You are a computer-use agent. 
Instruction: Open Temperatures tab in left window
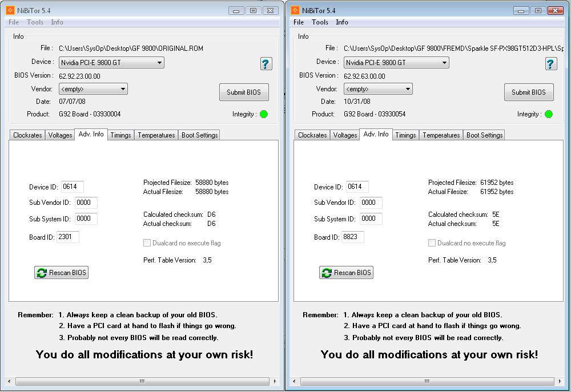156,135
